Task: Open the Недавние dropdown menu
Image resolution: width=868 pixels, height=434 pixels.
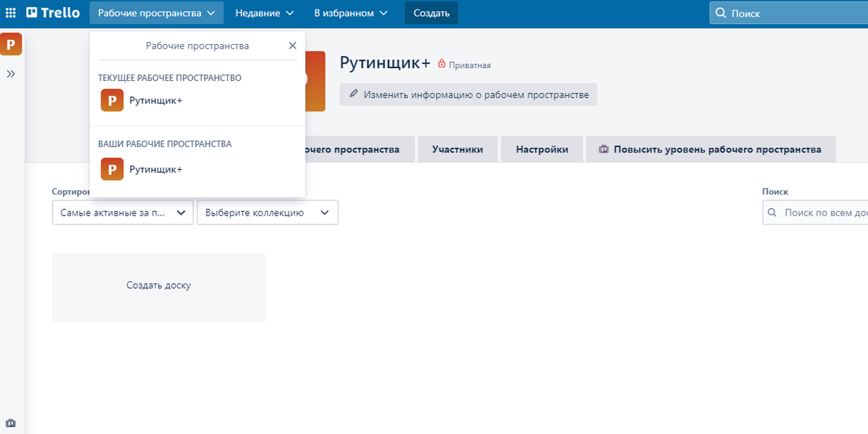Action: coord(265,13)
